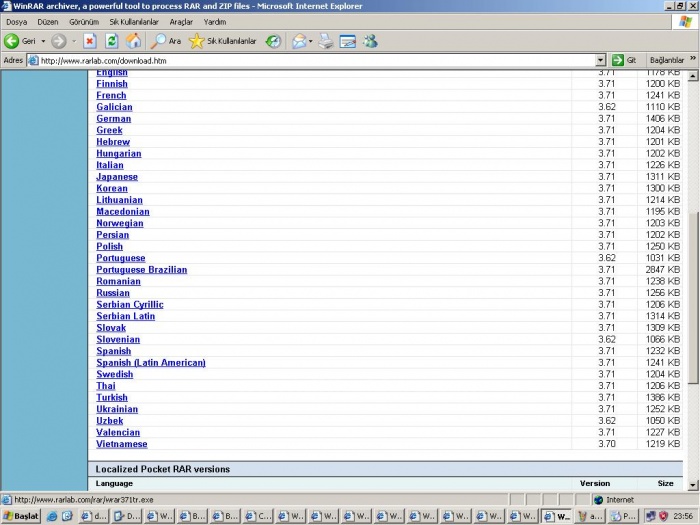
Task: Expand the Mail button dropdown arrow
Action: [311, 41]
